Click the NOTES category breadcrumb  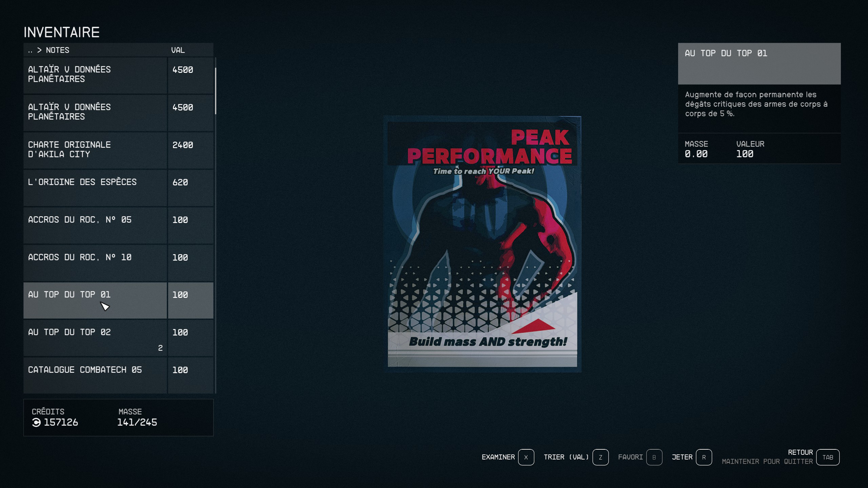pos(57,50)
